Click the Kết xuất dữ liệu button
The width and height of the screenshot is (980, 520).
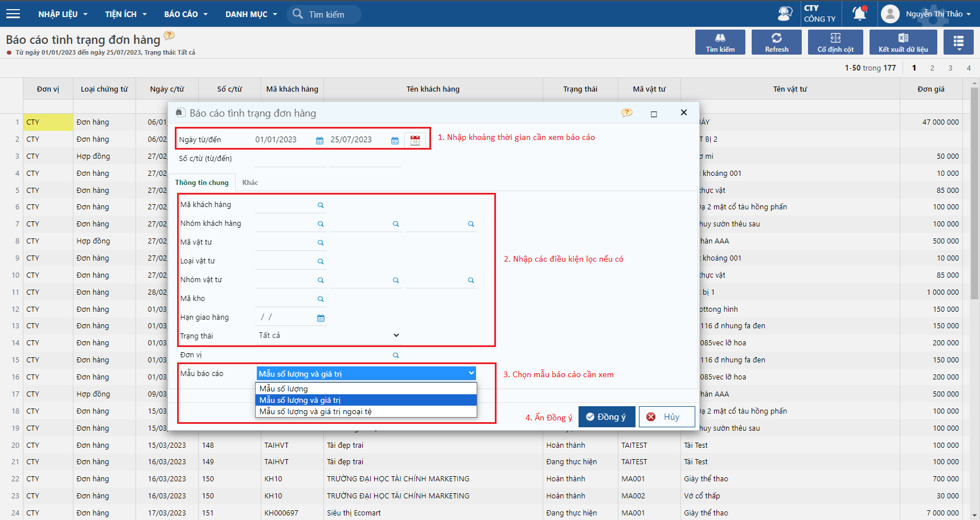click(x=903, y=42)
